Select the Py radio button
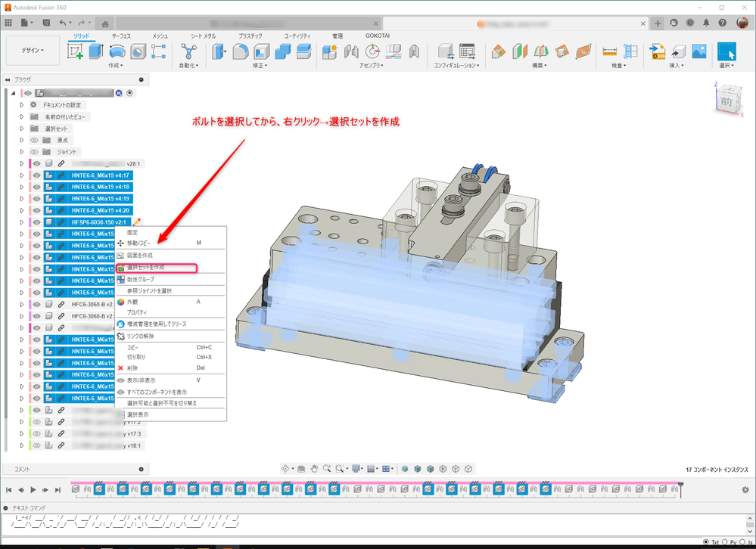This screenshot has height=549, width=756. click(x=725, y=541)
